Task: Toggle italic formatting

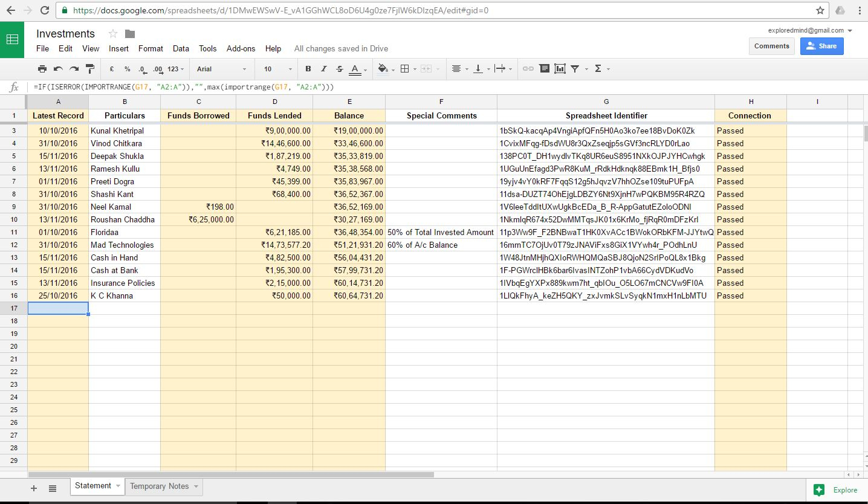Action: (324, 69)
